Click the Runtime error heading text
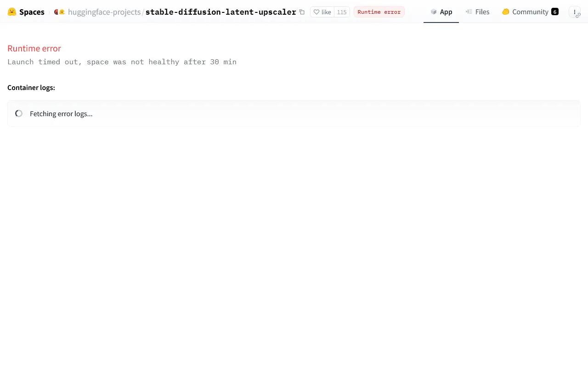Screen dimensions: 588x382 tap(34, 49)
